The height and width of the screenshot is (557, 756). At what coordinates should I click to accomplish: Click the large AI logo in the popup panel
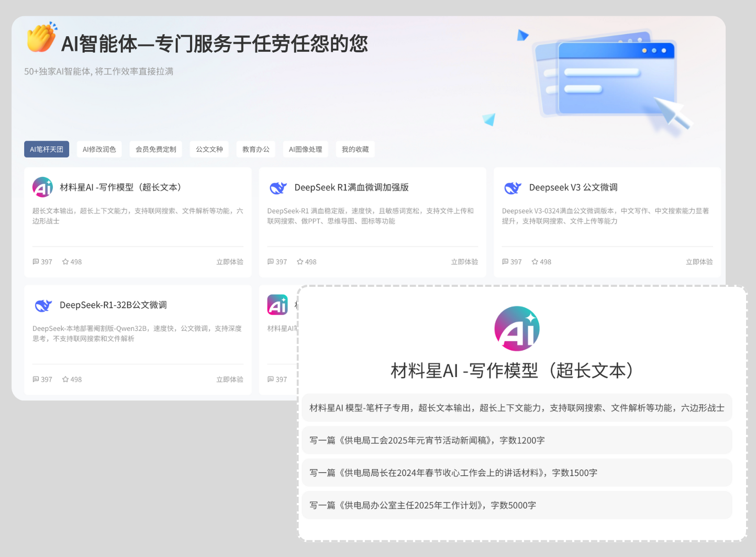[x=517, y=329]
